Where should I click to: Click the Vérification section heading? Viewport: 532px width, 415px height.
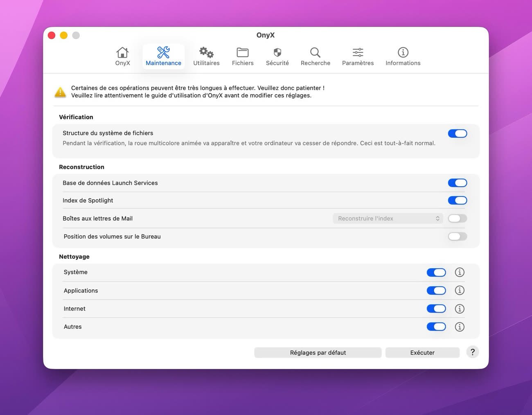click(76, 117)
